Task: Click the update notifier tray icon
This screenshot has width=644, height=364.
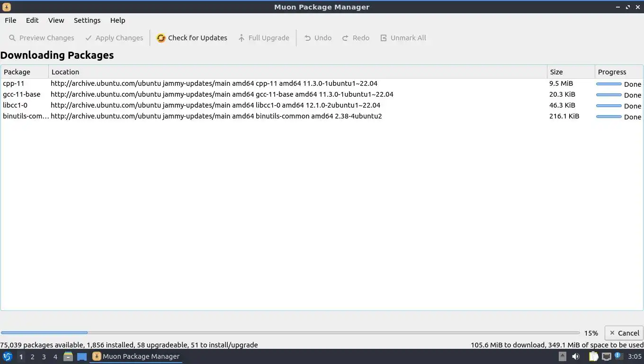Action: (x=618, y=355)
